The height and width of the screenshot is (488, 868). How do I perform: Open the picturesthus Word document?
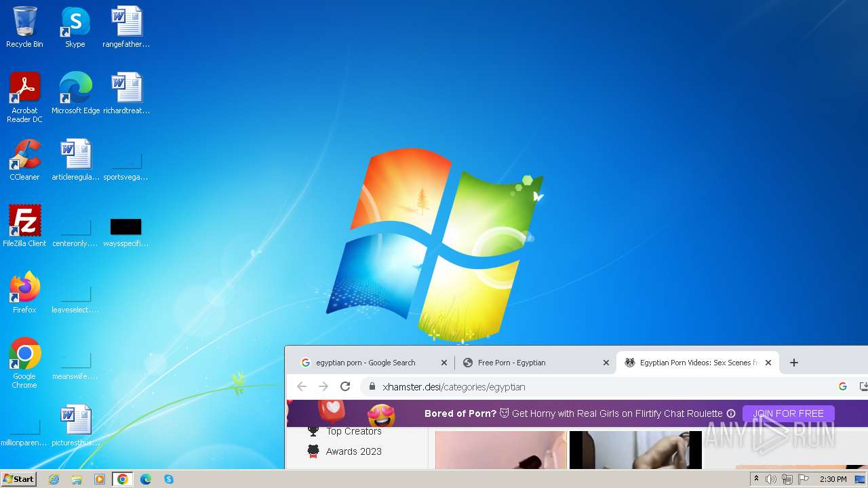pos(75,426)
